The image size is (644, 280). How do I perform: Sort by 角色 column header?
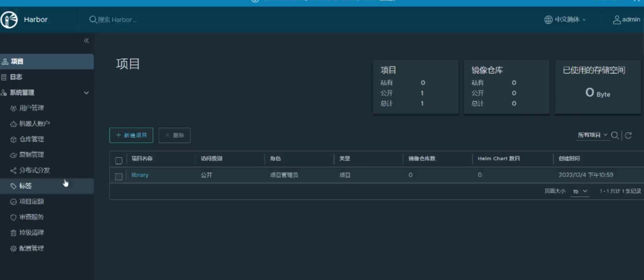point(275,158)
